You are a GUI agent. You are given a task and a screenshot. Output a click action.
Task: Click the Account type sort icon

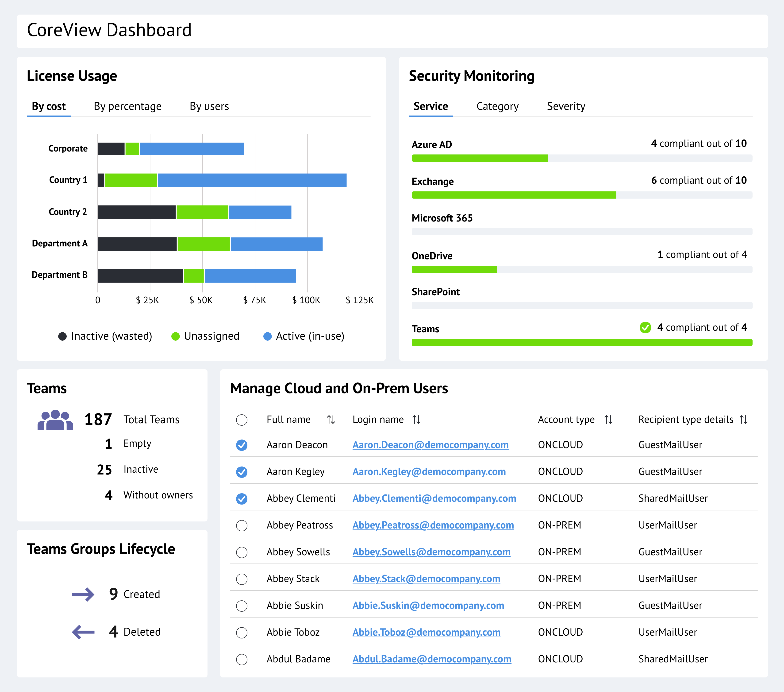click(x=609, y=420)
